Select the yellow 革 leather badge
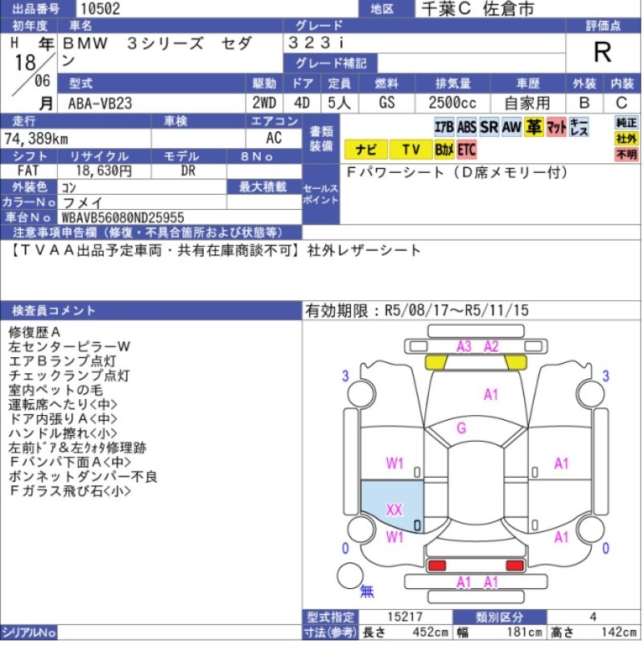644x646 pixels. tap(534, 127)
